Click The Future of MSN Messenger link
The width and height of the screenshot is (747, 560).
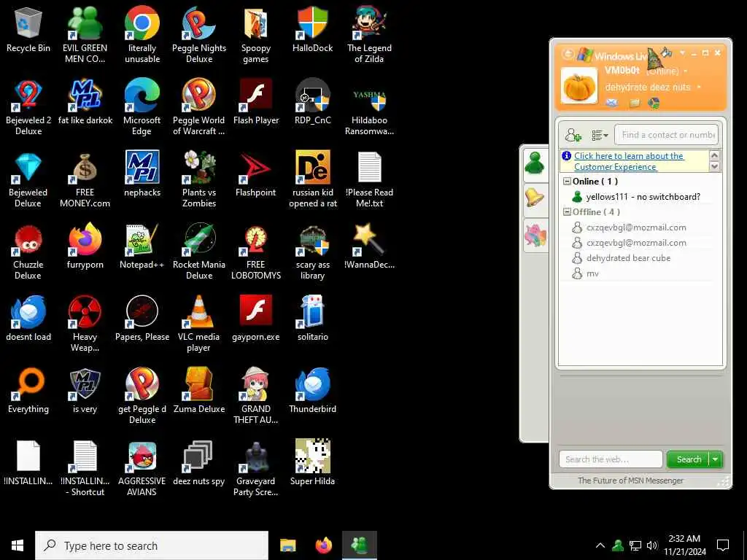pyautogui.click(x=630, y=481)
